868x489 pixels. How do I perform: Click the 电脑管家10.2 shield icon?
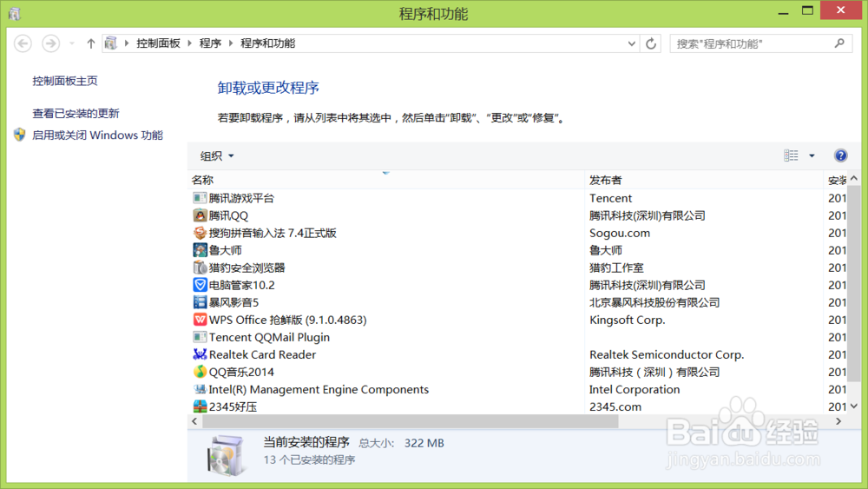(200, 285)
